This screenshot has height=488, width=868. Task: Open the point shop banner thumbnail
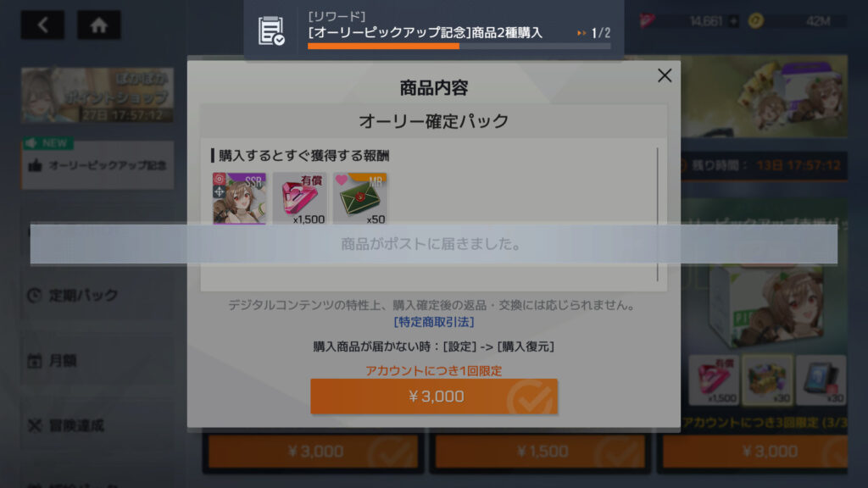(x=97, y=95)
